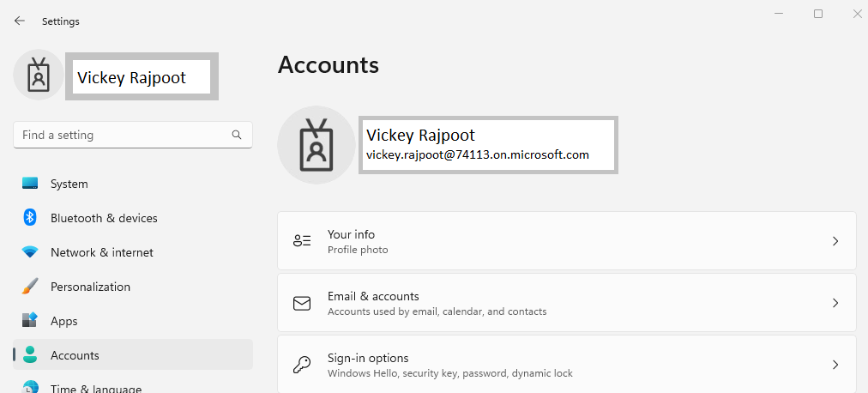Expand Sign-in options via chevron
Image resolution: width=868 pixels, height=393 pixels.
click(x=835, y=364)
